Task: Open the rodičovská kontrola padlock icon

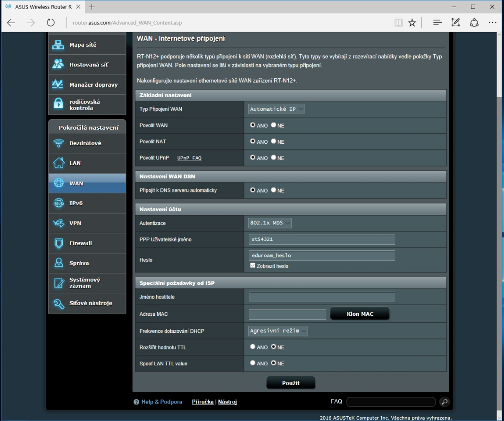Action: pyautogui.click(x=58, y=104)
